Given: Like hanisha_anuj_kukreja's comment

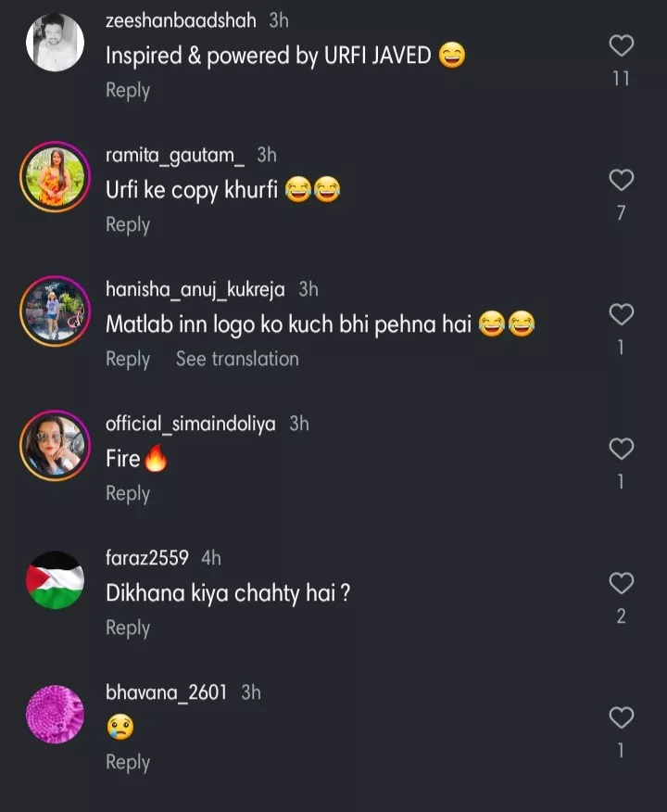Looking at the screenshot, I should (x=622, y=314).
